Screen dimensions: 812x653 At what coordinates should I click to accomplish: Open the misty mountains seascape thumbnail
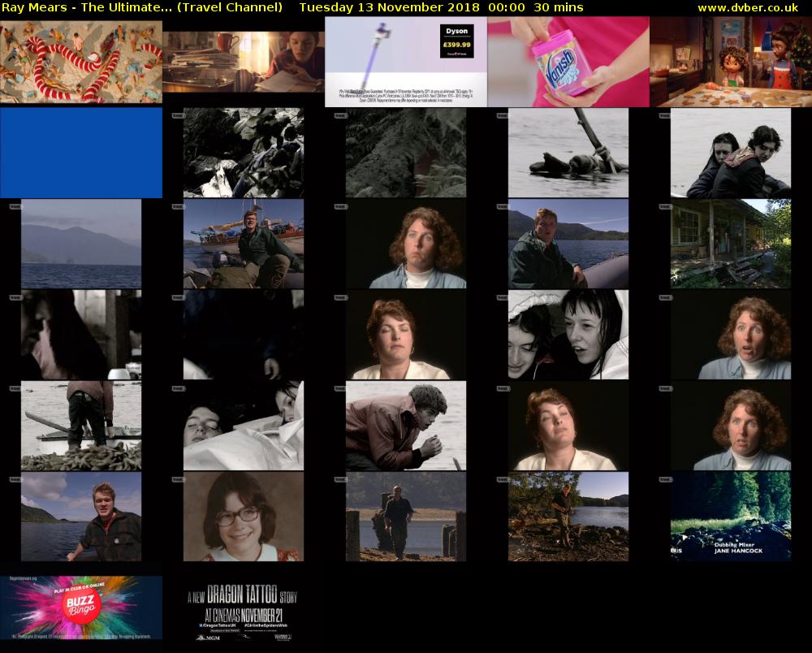coord(81,244)
